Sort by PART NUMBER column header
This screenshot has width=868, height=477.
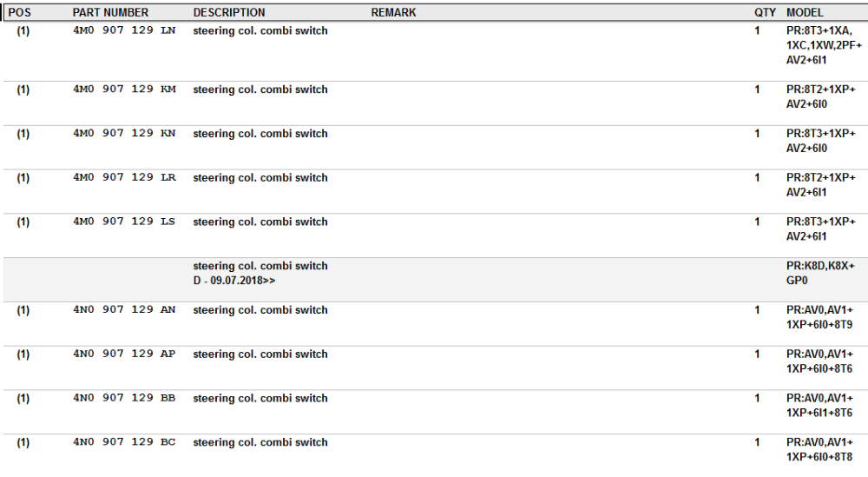110,12
